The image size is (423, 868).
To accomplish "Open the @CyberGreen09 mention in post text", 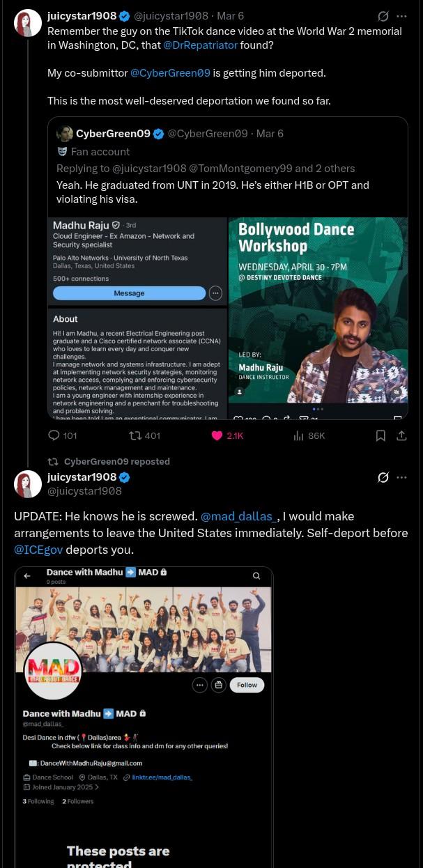I will [x=170, y=72].
